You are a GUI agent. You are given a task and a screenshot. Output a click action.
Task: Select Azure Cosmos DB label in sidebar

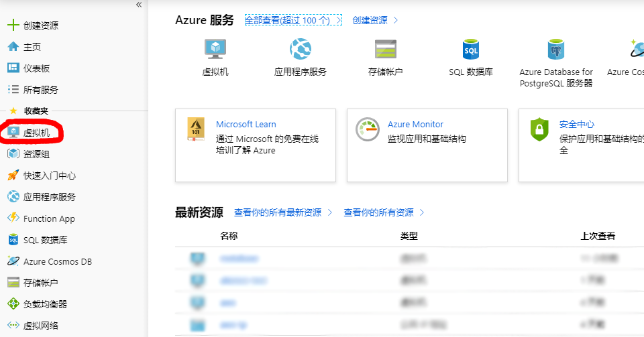pos(58,261)
